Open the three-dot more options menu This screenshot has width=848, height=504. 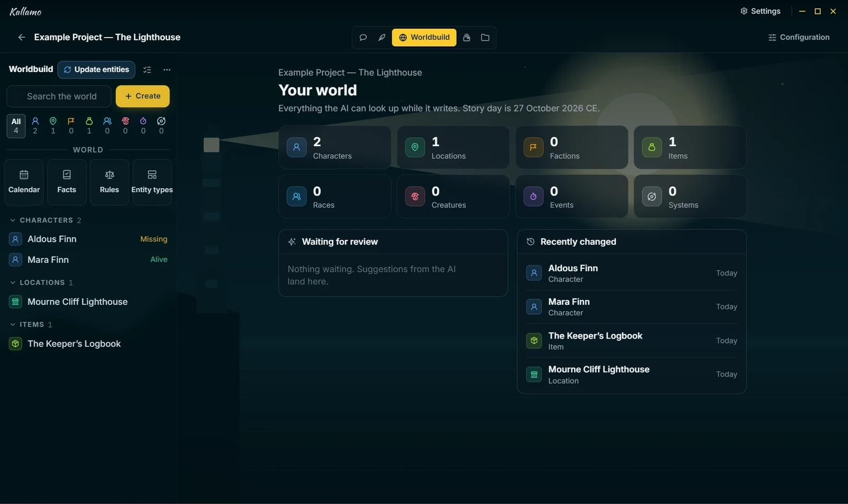(x=167, y=69)
